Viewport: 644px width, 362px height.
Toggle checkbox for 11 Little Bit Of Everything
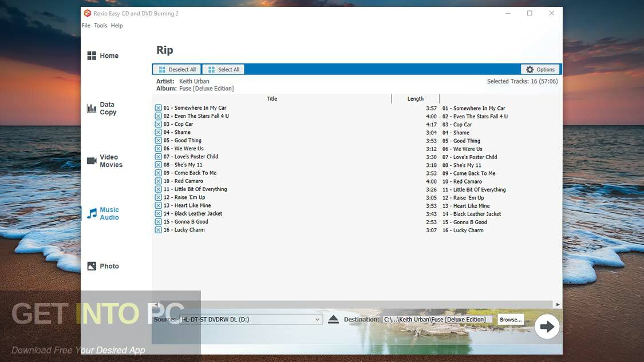point(158,189)
